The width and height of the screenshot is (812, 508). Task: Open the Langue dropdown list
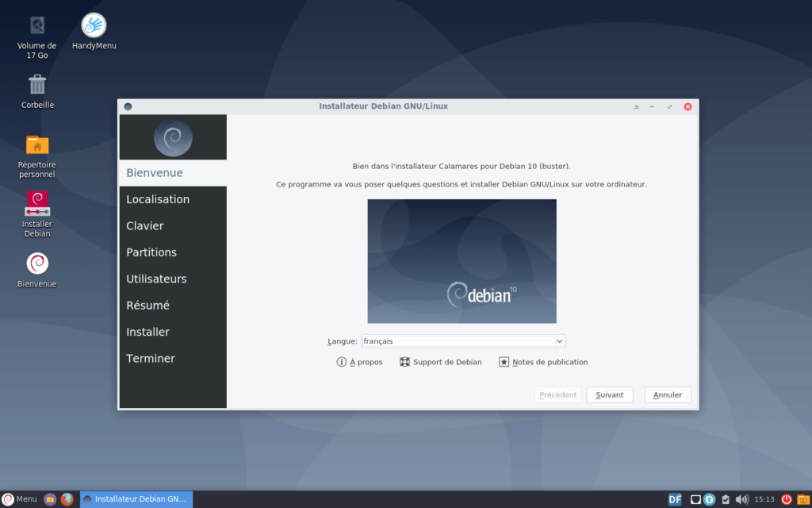click(x=463, y=341)
